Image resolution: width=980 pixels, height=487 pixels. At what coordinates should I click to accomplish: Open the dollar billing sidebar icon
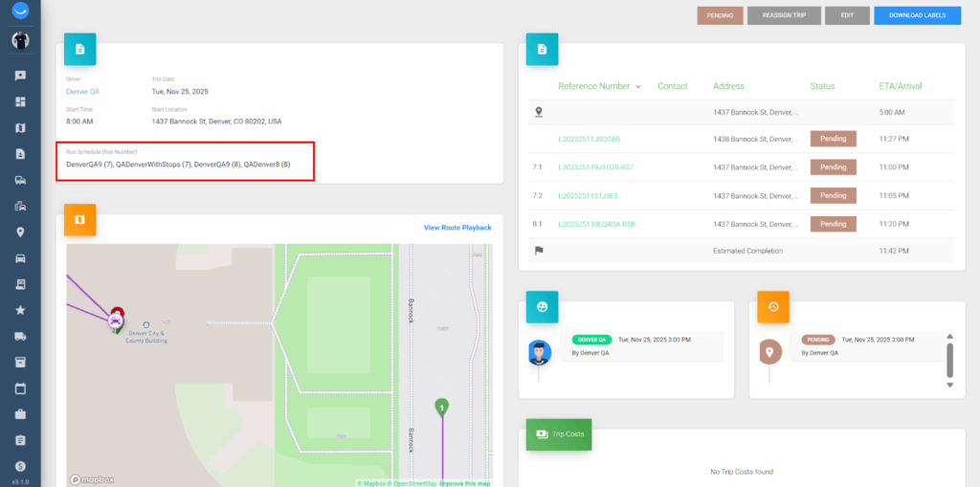(20, 466)
